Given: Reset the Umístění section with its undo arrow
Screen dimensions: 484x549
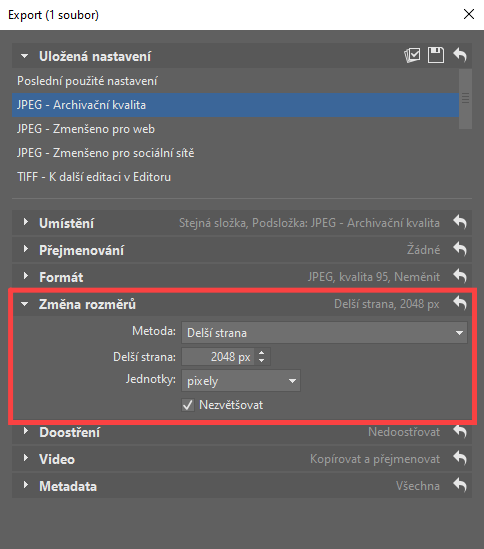Looking at the screenshot, I should click(460, 222).
